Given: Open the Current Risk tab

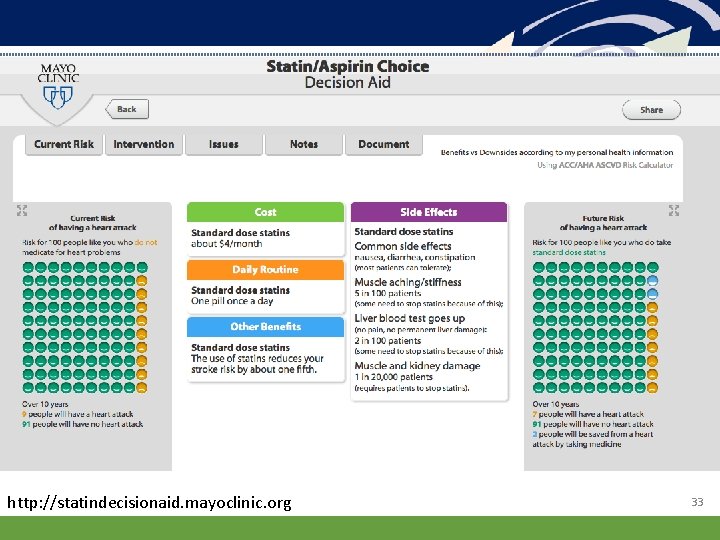Looking at the screenshot, I should pos(64,145).
